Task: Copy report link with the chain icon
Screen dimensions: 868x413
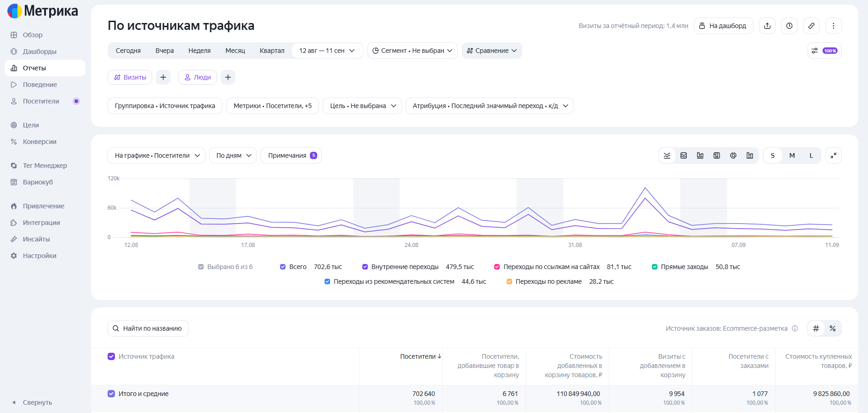Action: coord(811,26)
